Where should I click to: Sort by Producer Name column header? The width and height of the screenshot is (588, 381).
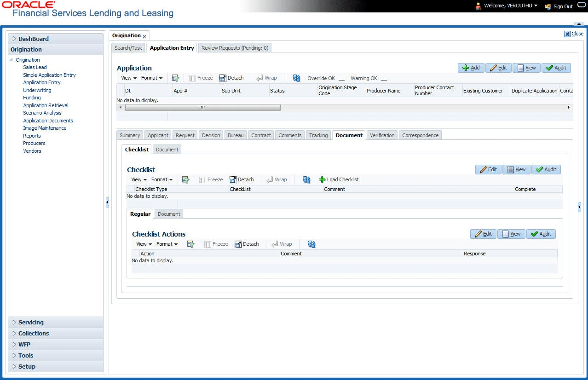[x=384, y=91]
